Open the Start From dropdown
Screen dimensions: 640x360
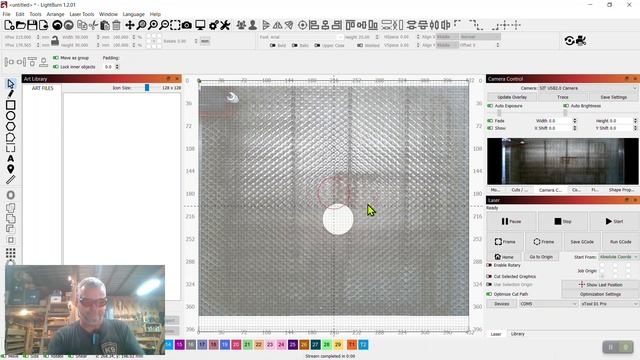point(618,257)
